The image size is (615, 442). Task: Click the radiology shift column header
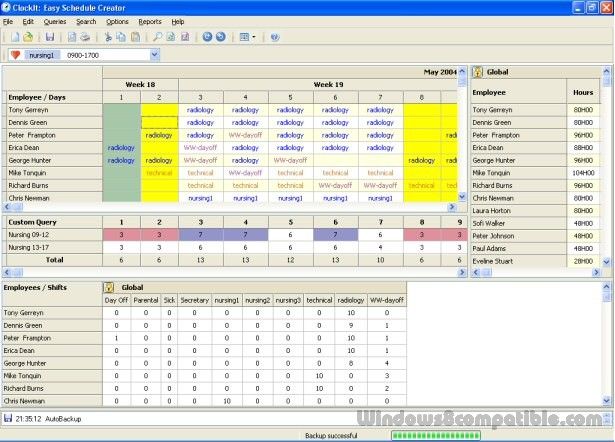tap(351, 300)
